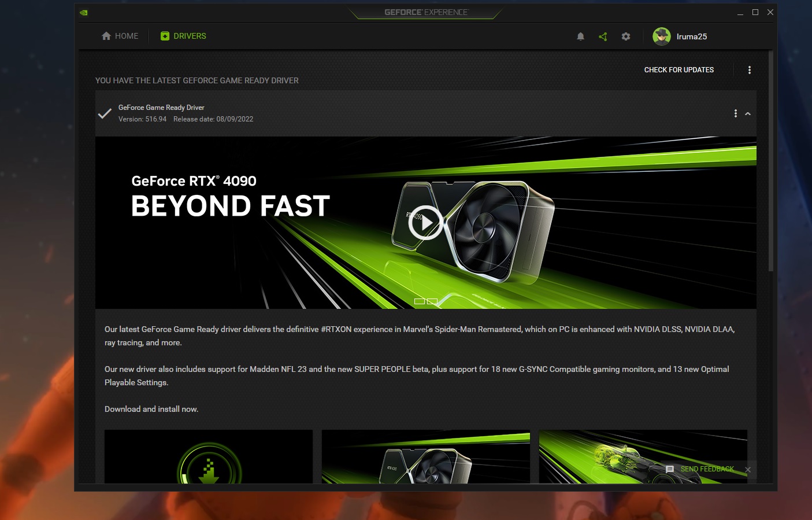Image resolution: width=812 pixels, height=520 pixels.
Task: Select the second banner slide indicator
Action: [x=432, y=301]
